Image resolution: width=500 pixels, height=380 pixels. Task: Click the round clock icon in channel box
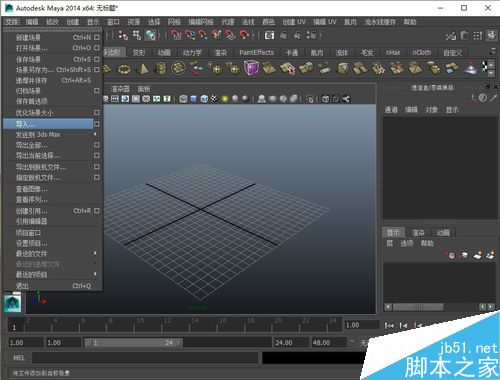483,98
